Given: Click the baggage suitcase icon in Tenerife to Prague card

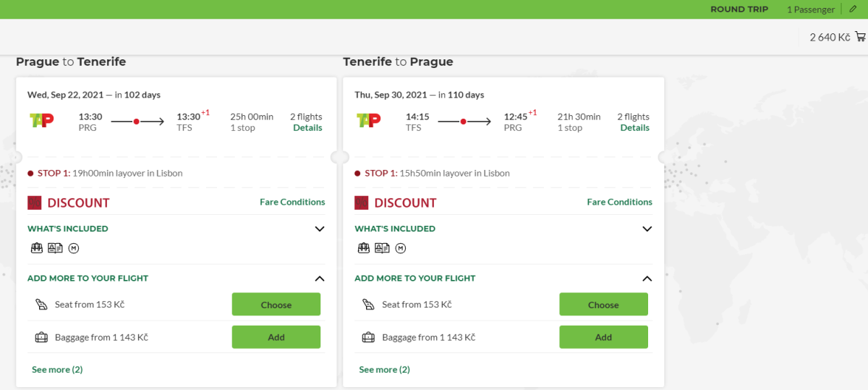Looking at the screenshot, I should pos(368,337).
